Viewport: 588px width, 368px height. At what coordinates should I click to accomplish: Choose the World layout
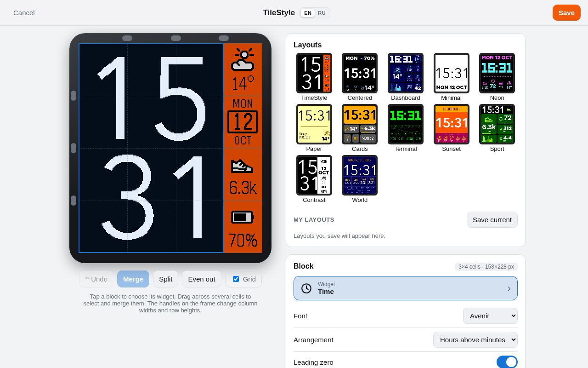coord(360,175)
